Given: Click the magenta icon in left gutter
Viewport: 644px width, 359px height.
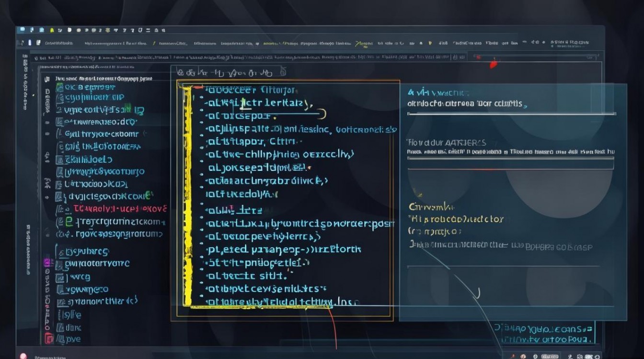Looking at the screenshot, I should (x=47, y=262).
